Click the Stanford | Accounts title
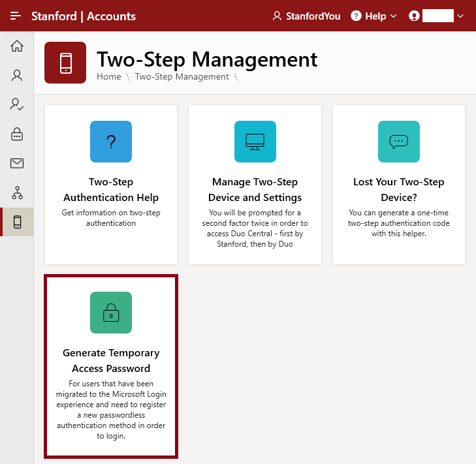This screenshot has height=464, width=476. [84, 16]
